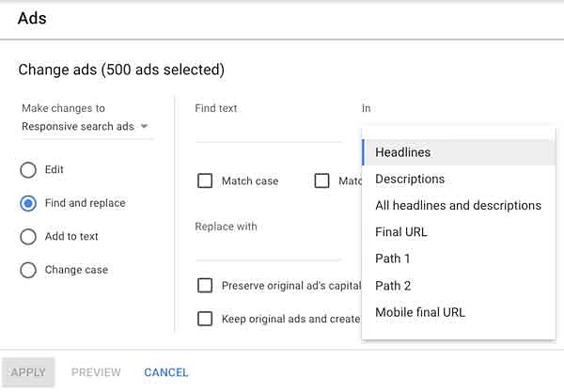The height and width of the screenshot is (392, 564).
Task: Enable the Match case checkbox
Action: pos(205,180)
